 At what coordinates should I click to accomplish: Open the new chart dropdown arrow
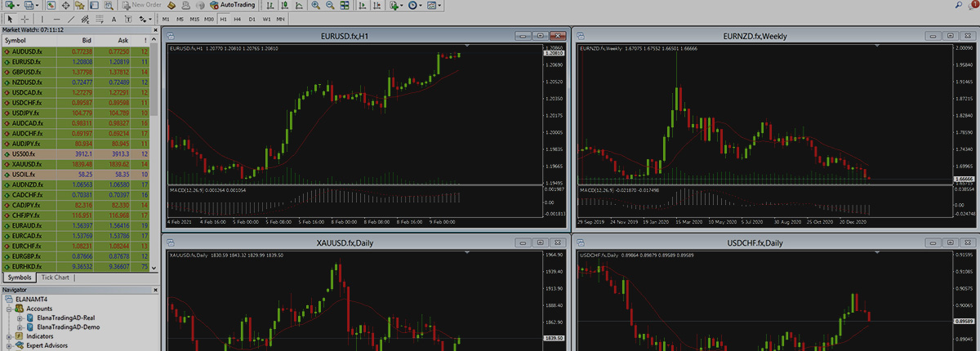point(18,5)
